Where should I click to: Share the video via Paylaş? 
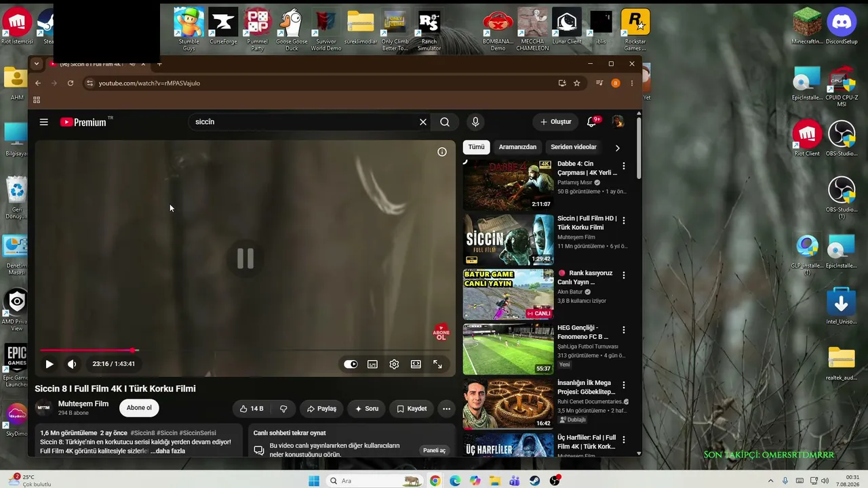point(321,409)
